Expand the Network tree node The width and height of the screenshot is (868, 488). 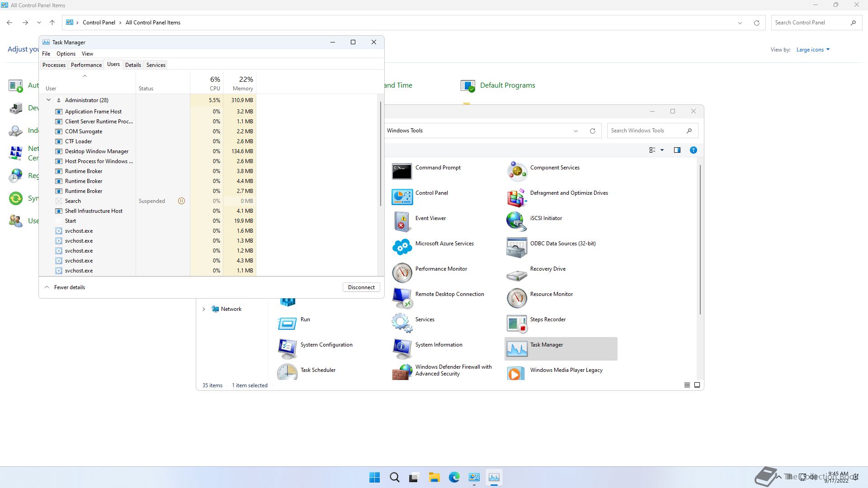pos(203,309)
